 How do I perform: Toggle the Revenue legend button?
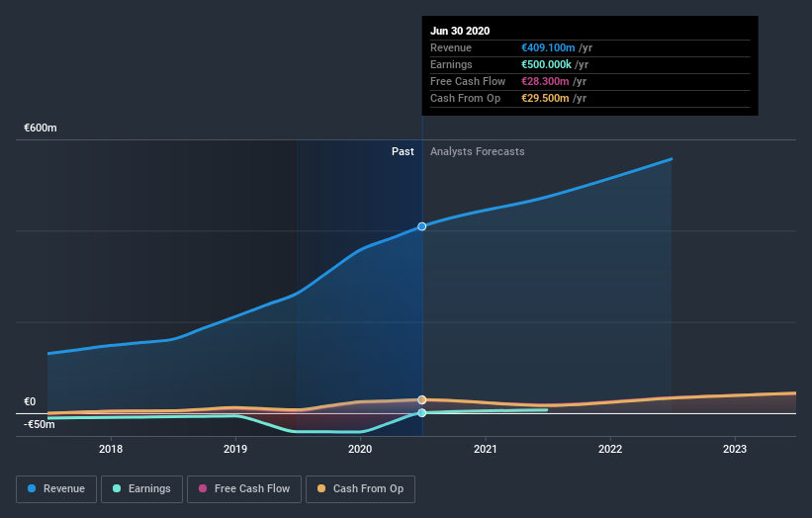(x=56, y=489)
